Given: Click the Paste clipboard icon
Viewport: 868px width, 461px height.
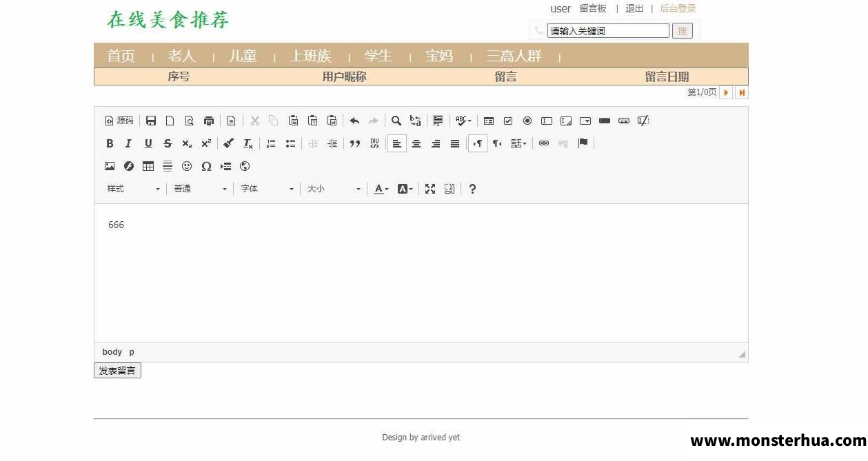Looking at the screenshot, I should [293, 121].
